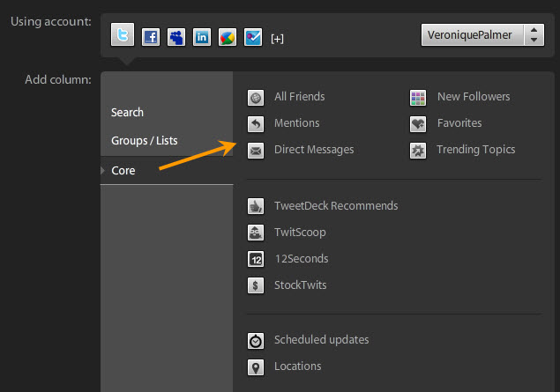Open Scheduled updates column
The image size is (560, 392).
(x=321, y=340)
